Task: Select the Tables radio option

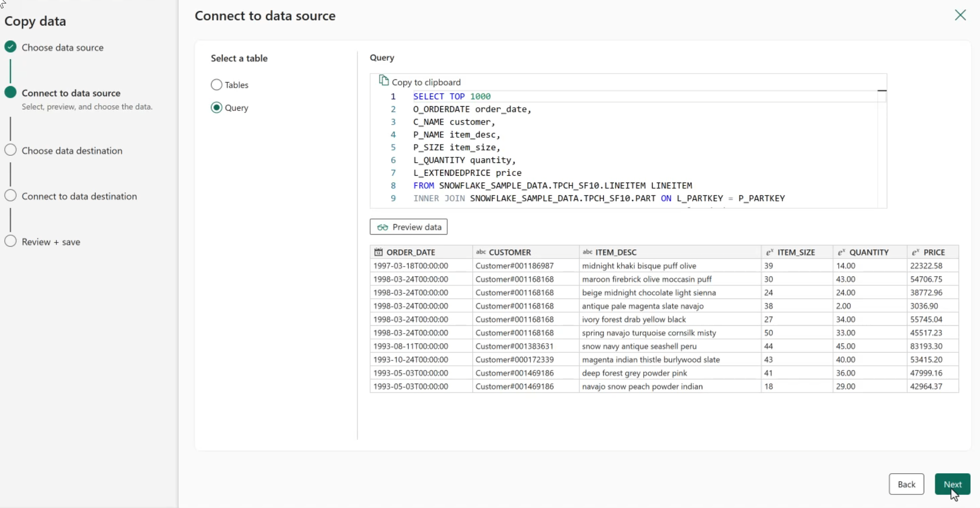Action: [x=216, y=85]
